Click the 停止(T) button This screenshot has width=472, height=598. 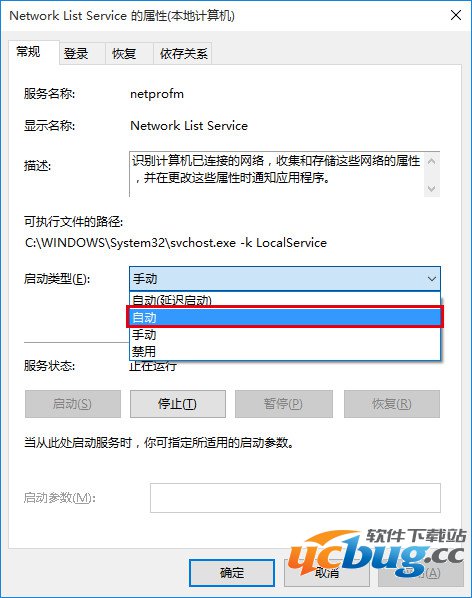coord(178,403)
